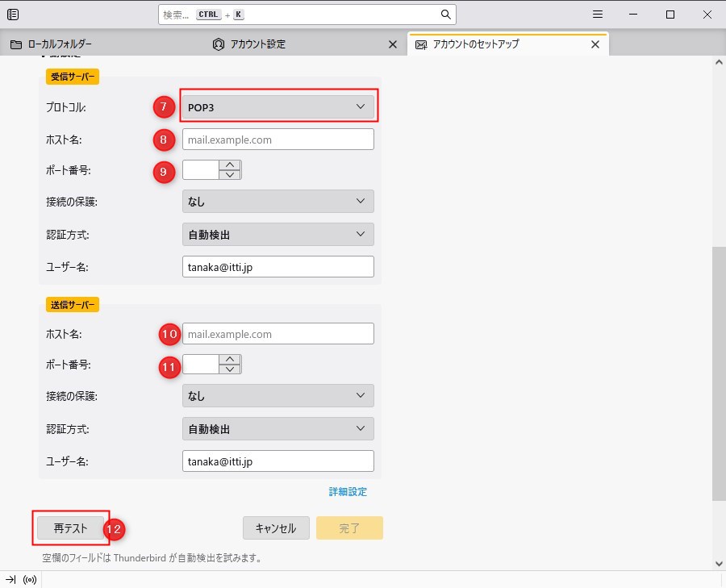Click the キャンセル button
The width and height of the screenshot is (726, 588).
tap(276, 528)
